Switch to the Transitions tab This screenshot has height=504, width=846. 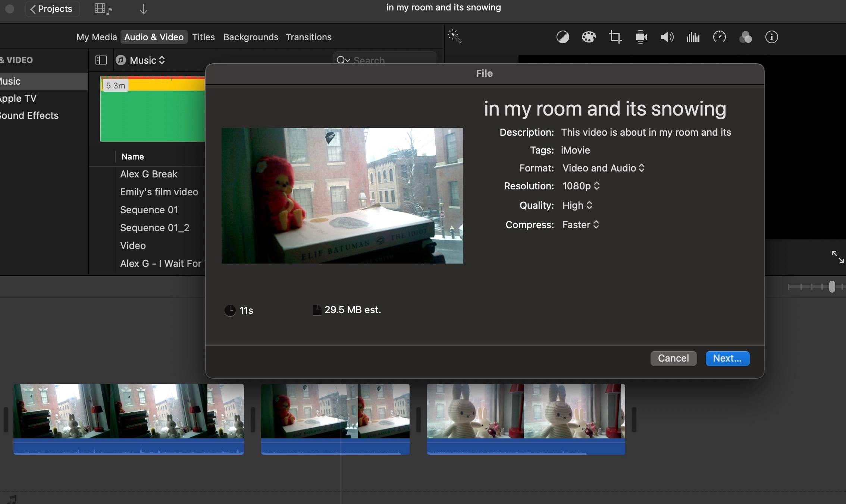[308, 37]
